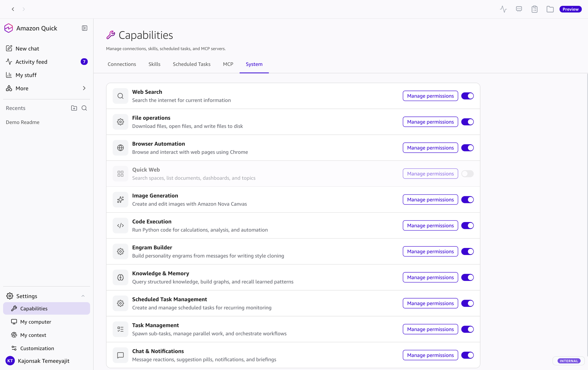Open the activity pulse icon in top bar
This screenshot has height=370, width=588.
coord(503,9)
